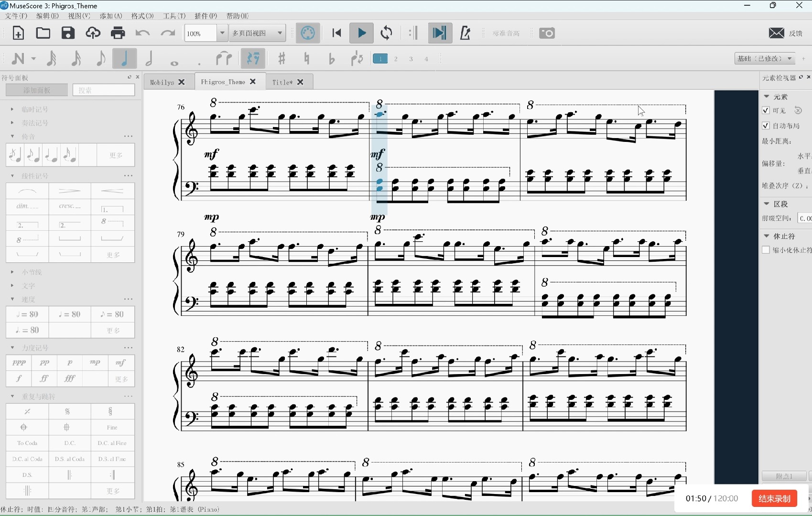Select the fff dynamic in palette
The height and width of the screenshot is (516, 812).
point(70,378)
